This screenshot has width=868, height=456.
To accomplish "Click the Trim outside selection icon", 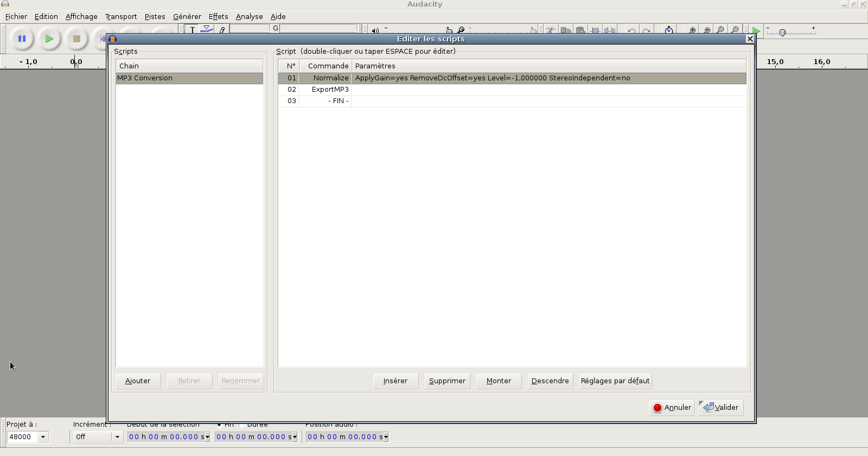I will coord(595,30).
